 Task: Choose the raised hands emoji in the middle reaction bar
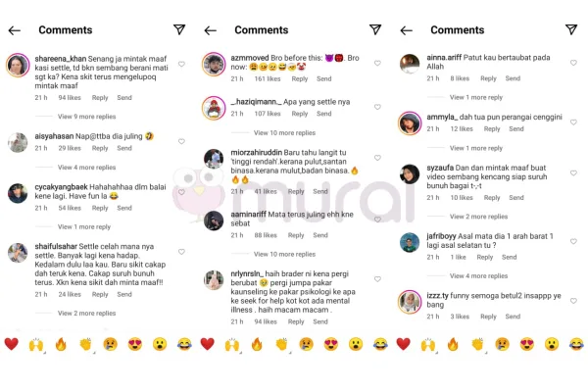(232, 344)
